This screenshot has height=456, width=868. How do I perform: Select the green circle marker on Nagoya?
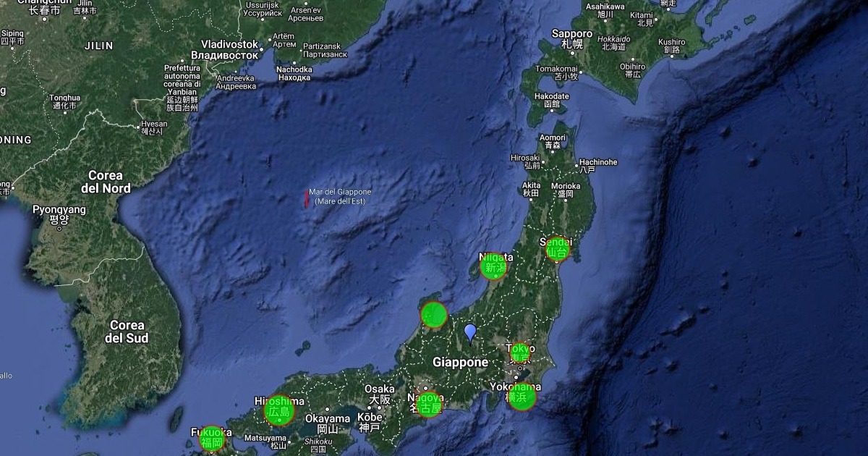tap(428, 404)
